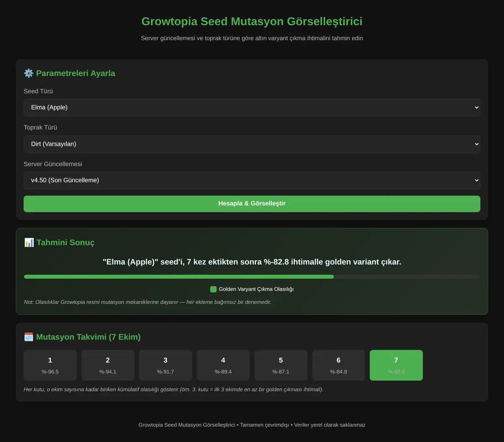The height and width of the screenshot is (442, 504).
Task: Click the Parametreleri Ayarla heading text
Action: tap(76, 73)
